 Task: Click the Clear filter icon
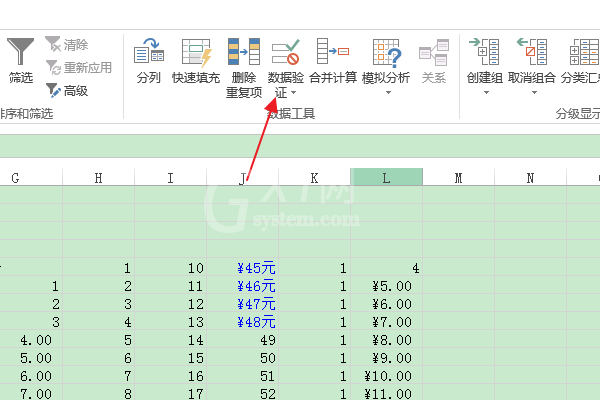pyautogui.click(x=53, y=44)
